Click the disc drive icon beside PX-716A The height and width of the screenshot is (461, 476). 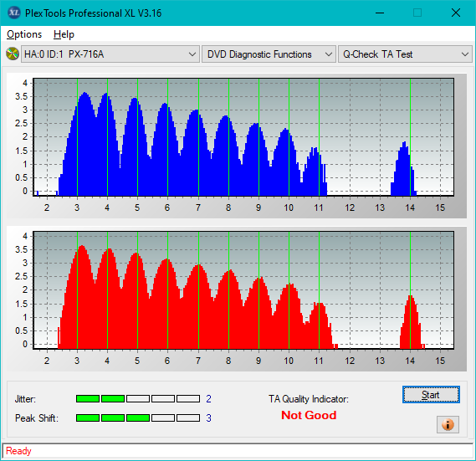(13, 54)
